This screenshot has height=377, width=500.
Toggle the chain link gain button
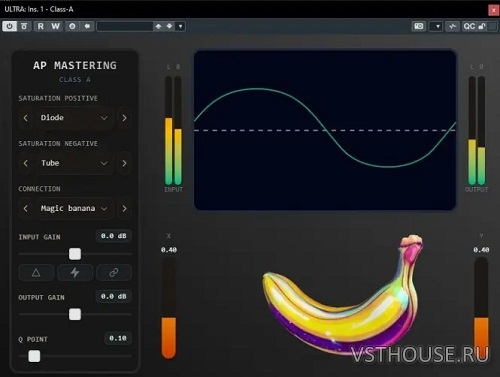[114, 273]
